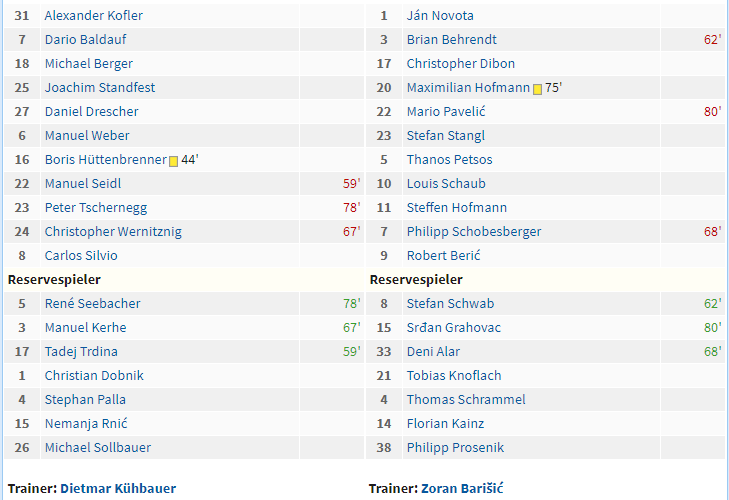Open Tadej Trdina player link
Viewport: 729px width, 500px height.
click(81, 352)
